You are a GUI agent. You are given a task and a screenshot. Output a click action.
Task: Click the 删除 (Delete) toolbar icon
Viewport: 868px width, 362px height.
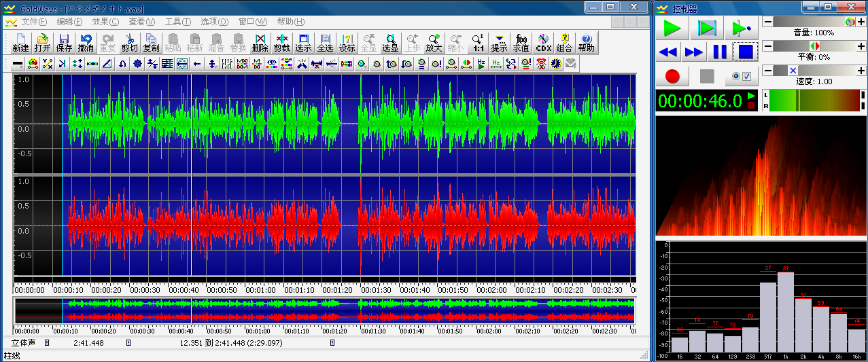[260, 43]
